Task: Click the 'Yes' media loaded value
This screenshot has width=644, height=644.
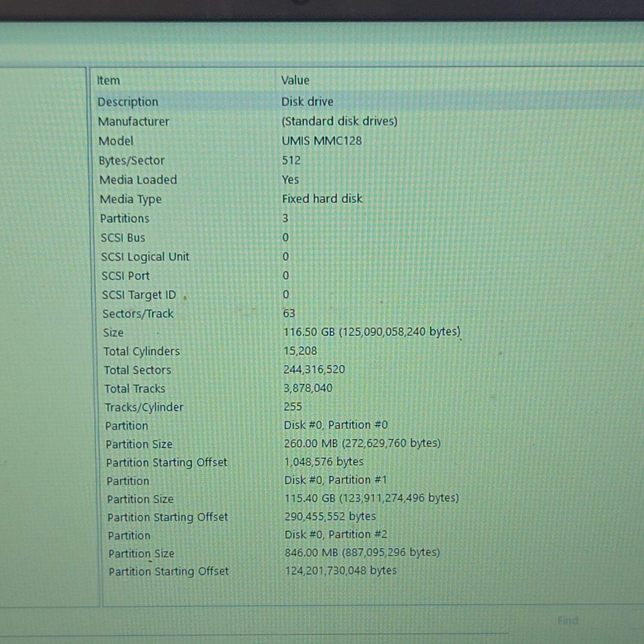Action: click(290, 179)
